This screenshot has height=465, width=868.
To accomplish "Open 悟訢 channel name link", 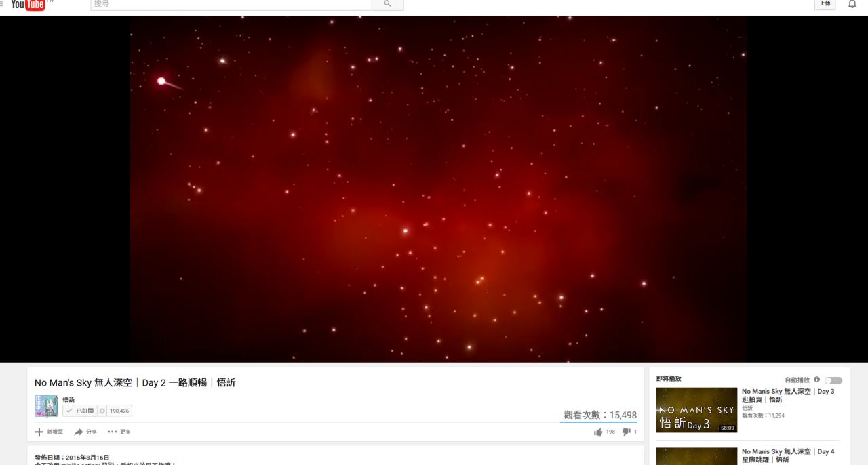I will (x=68, y=400).
